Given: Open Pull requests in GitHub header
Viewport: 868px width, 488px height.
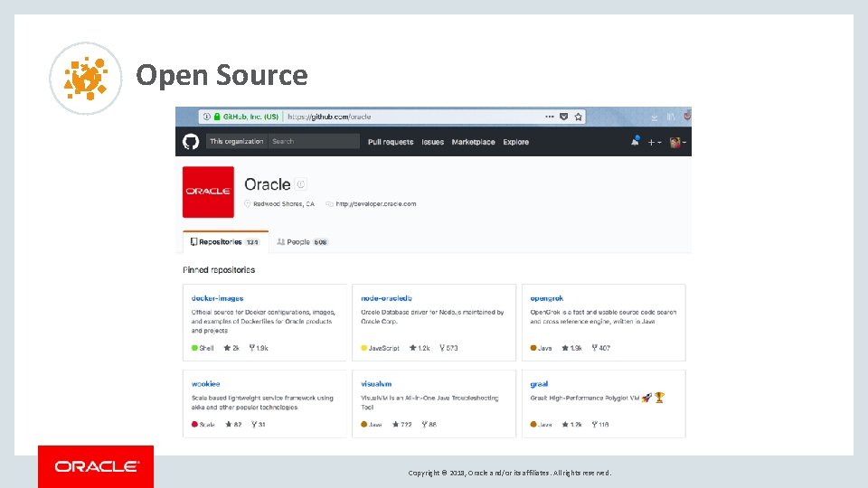Looking at the screenshot, I should pos(391,142).
